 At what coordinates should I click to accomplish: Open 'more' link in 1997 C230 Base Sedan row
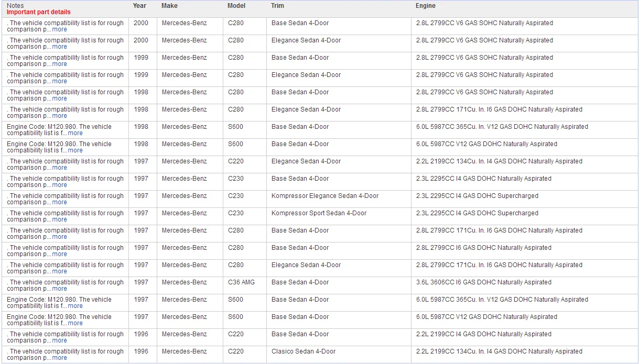(59, 185)
